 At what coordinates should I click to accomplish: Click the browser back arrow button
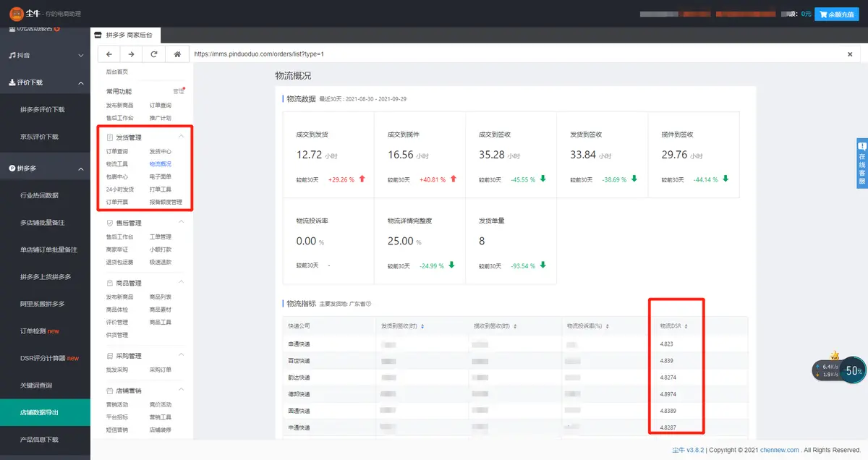(109, 54)
